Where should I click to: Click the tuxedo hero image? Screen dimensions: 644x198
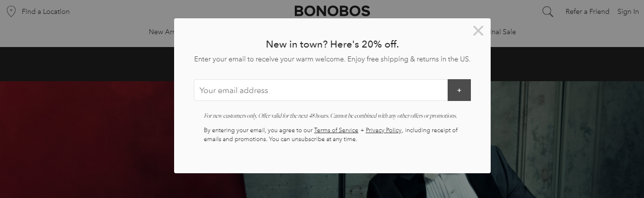tap(566, 139)
